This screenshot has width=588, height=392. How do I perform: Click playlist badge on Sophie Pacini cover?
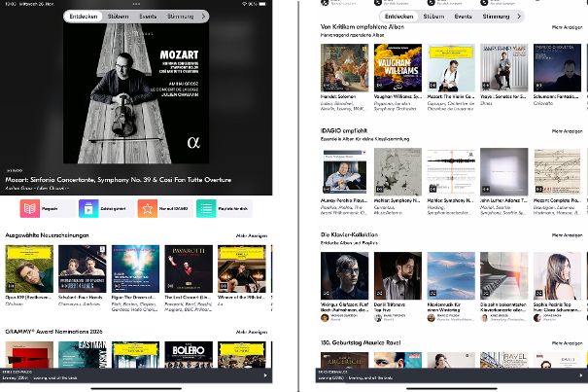(538, 293)
